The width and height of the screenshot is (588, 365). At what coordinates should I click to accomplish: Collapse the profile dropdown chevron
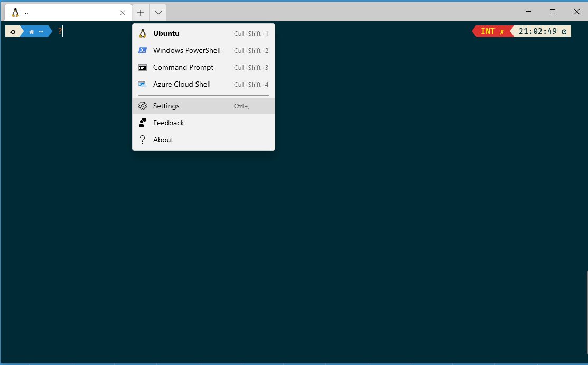[158, 13]
